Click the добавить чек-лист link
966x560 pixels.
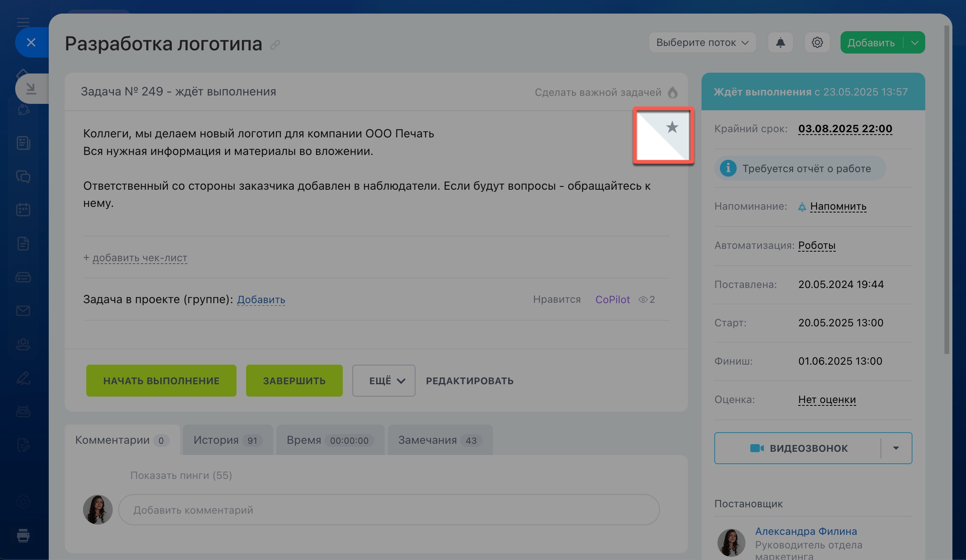click(139, 258)
